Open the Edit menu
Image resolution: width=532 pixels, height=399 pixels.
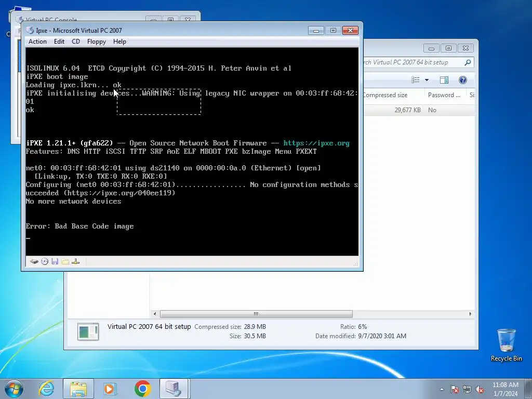click(59, 42)
